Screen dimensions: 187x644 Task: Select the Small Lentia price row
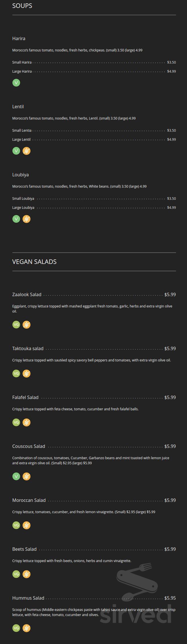pos(94,130)
